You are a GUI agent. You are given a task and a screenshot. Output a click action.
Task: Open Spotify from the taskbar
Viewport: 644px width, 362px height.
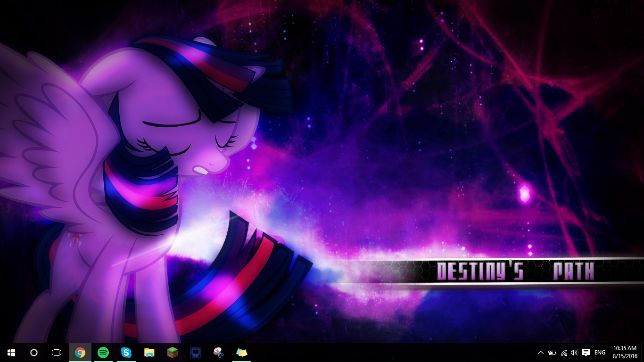pos(103,353)
